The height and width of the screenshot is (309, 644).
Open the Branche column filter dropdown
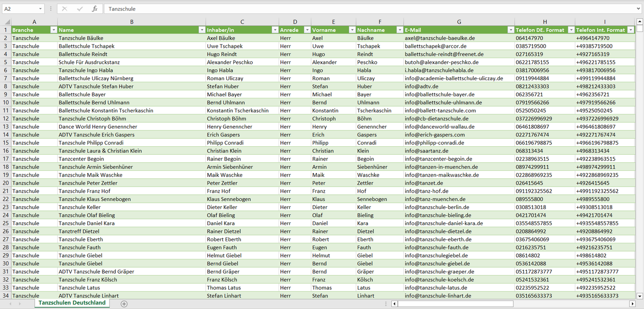coord(53,30)
